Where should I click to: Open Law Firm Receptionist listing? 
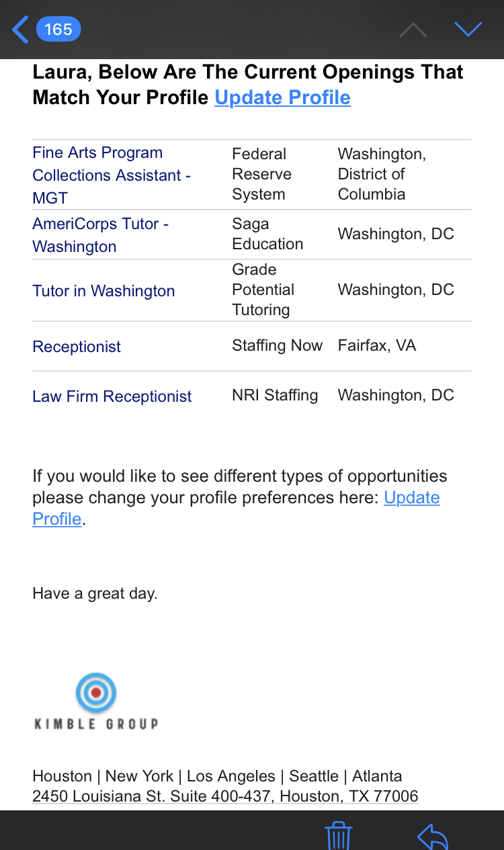click(112, 396)
